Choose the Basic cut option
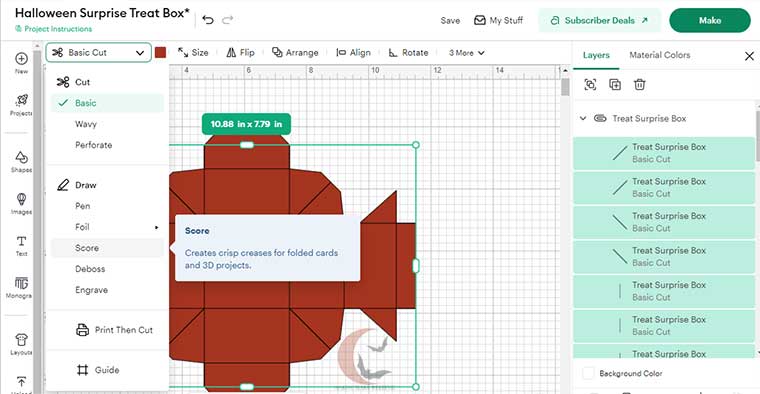Screen dimensions: 760x394 tap(107, 103)
